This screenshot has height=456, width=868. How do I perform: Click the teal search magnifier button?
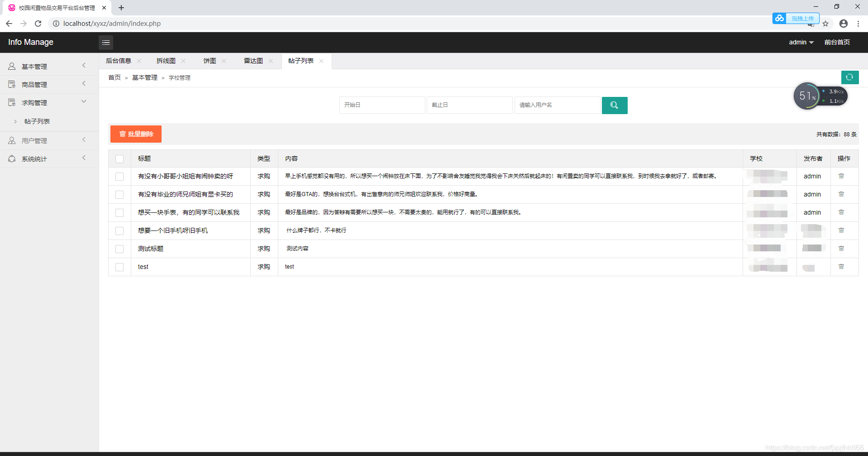pyautogui.click(x=614, y=105)
